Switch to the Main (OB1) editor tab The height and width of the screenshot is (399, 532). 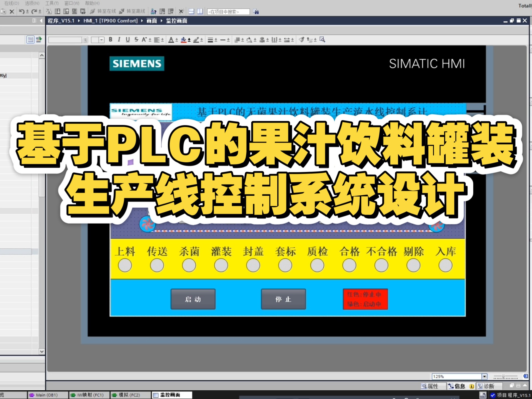(47, 395)
